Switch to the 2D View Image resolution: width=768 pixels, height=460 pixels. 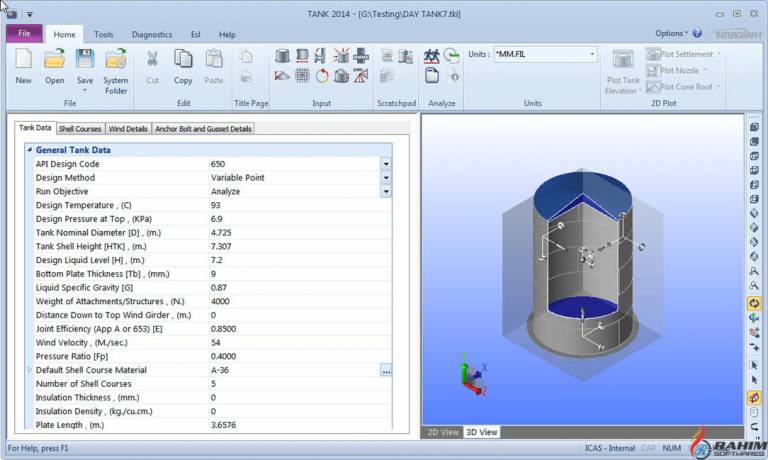click(x=442, y=432)
